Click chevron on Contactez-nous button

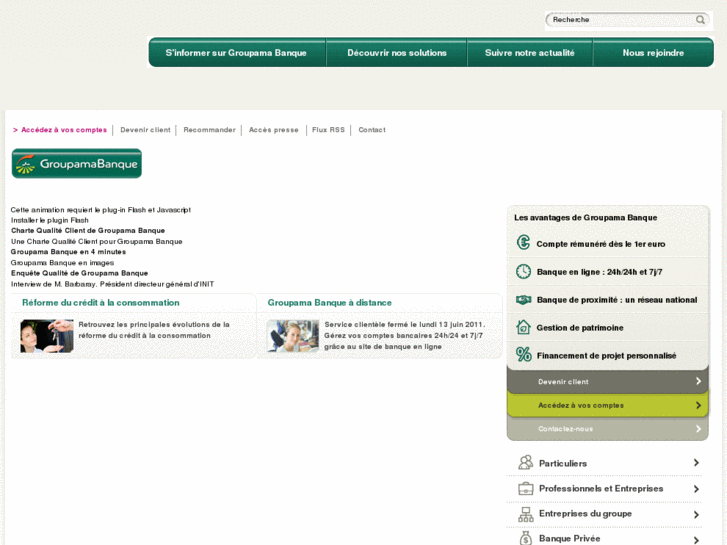point(698,429)
